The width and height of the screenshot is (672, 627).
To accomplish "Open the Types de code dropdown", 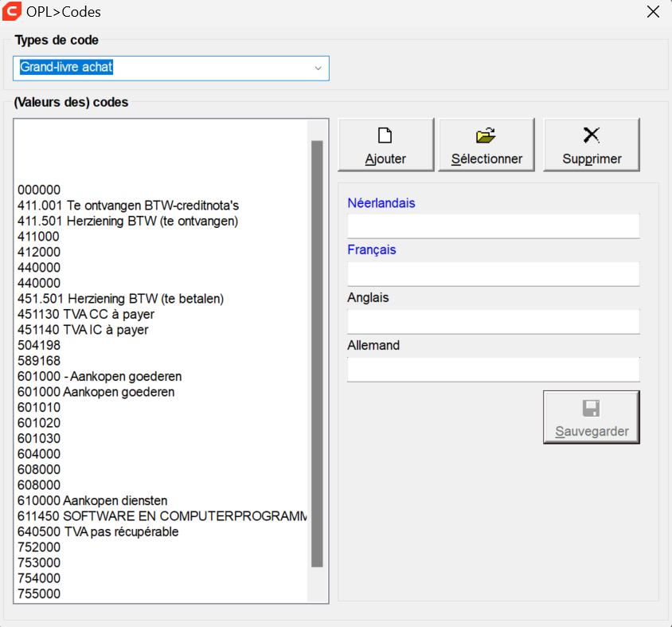I will tap(171, 69).
